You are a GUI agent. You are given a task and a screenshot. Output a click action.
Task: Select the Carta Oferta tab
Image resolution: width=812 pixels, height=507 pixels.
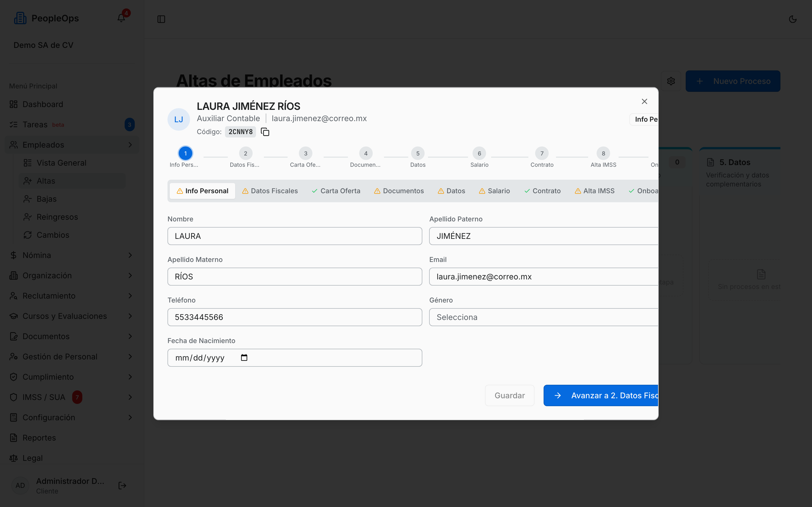(x=336, y=191)
